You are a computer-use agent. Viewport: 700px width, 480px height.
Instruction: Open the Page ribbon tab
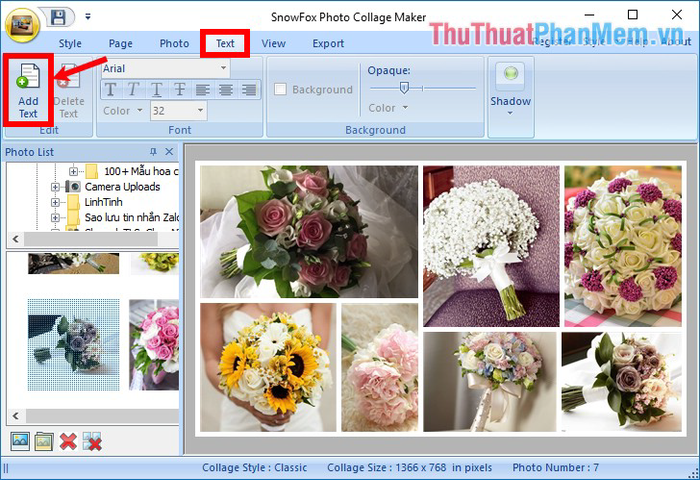click(x=121, y=43)
